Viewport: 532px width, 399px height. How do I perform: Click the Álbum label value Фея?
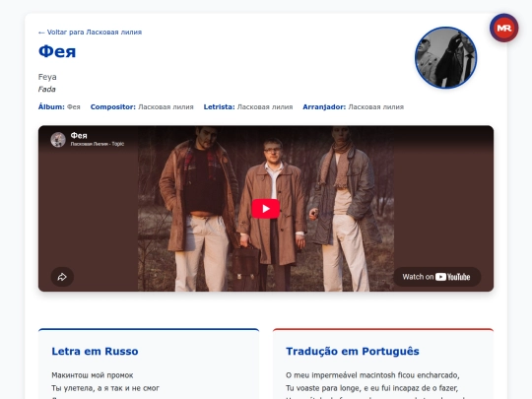point(73,106)
